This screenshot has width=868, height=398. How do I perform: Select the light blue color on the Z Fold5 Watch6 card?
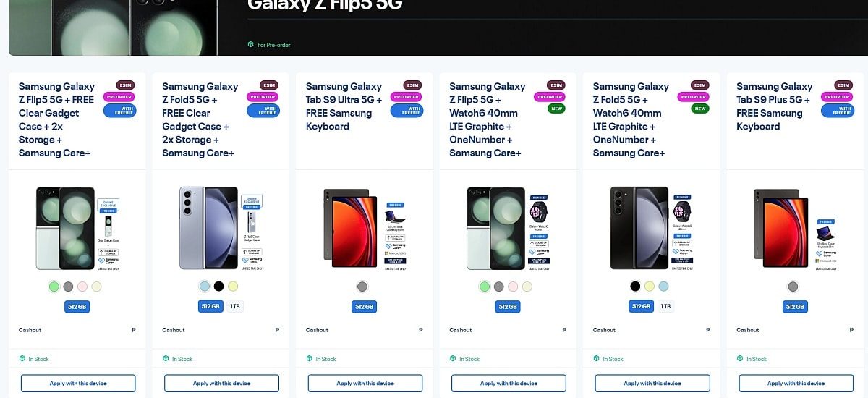[x=663, y=287]
